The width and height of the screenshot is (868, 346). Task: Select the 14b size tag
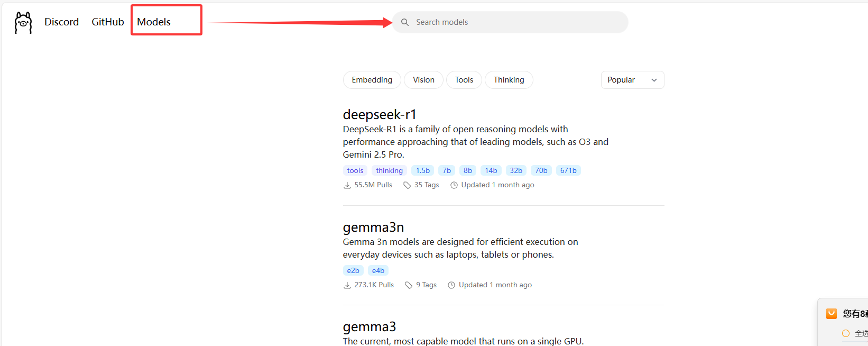[x=491, y=170]
